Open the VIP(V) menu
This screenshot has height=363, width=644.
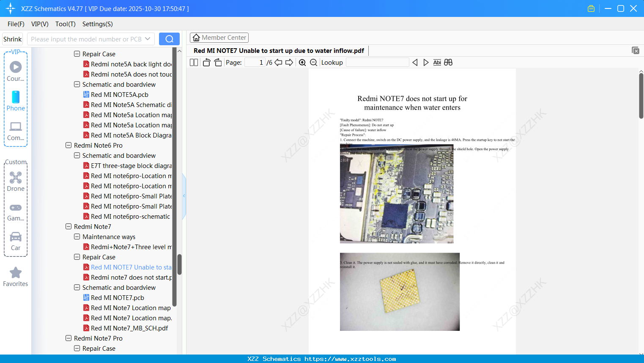click(x=40, y=24)
